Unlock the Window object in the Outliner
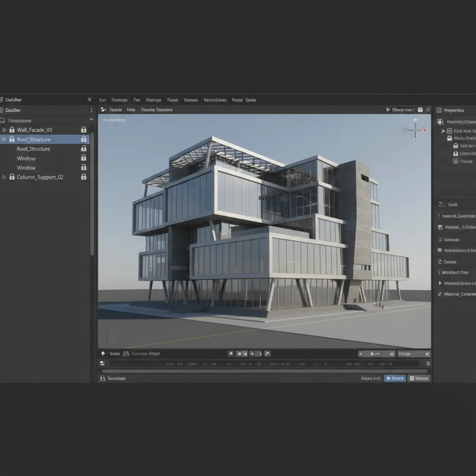Viewport: 476px width, 476px height. pos(84,158)
